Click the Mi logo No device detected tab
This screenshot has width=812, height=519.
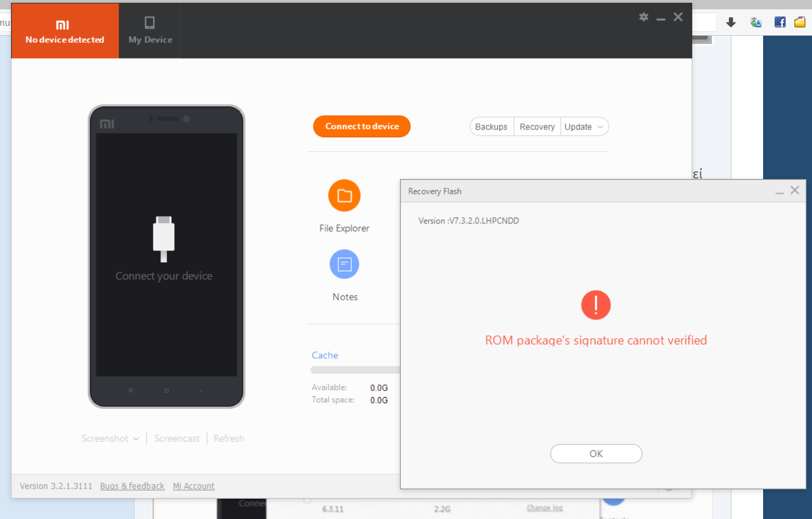pyautogui.click(x=65, y=31)
